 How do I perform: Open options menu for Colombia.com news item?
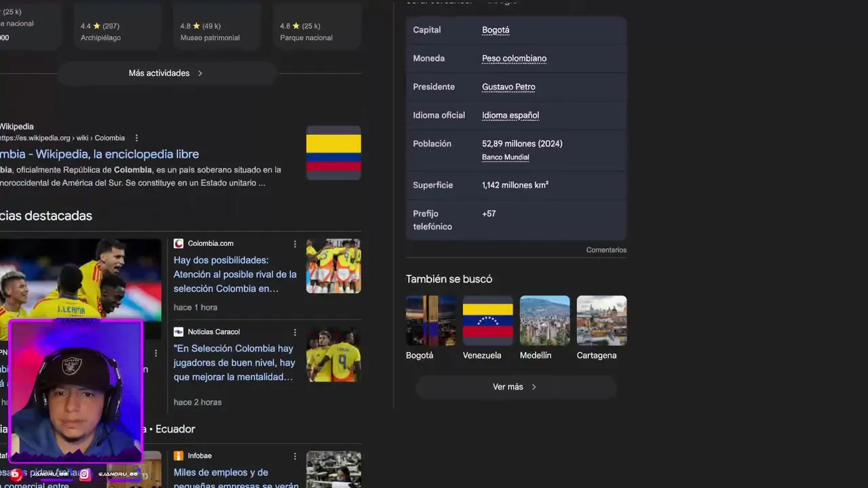[x=295, y=244]
